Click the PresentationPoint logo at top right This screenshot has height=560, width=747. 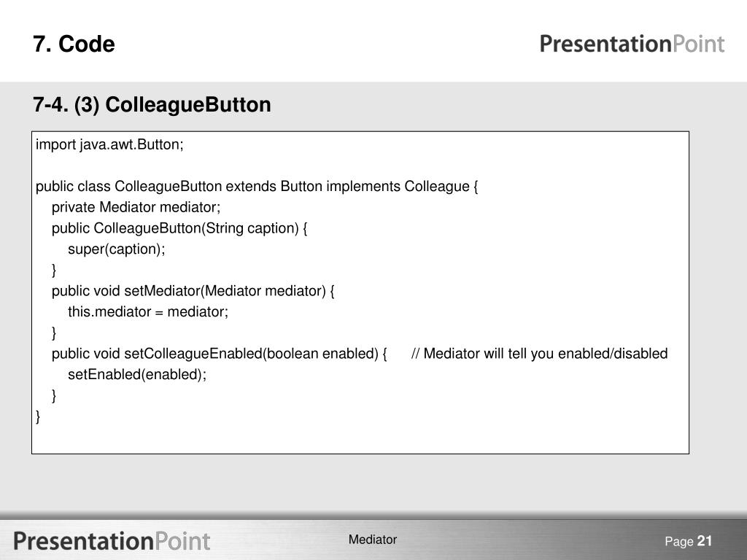[632, 44]
